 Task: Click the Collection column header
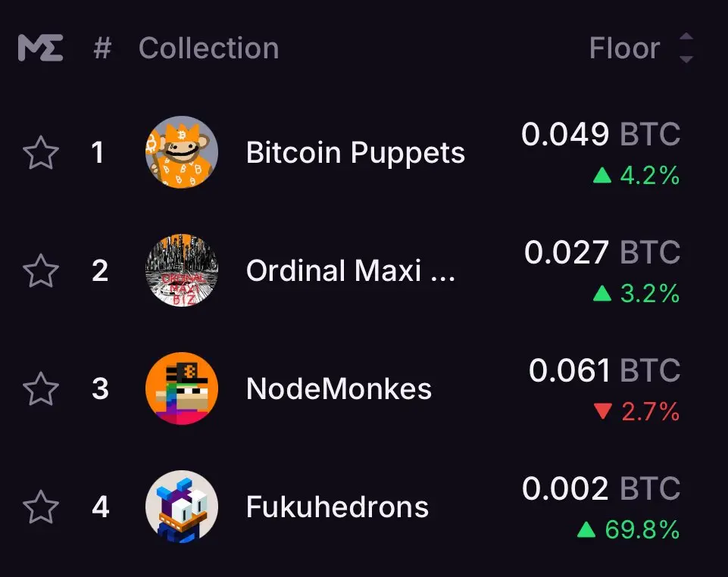[209, 48]
